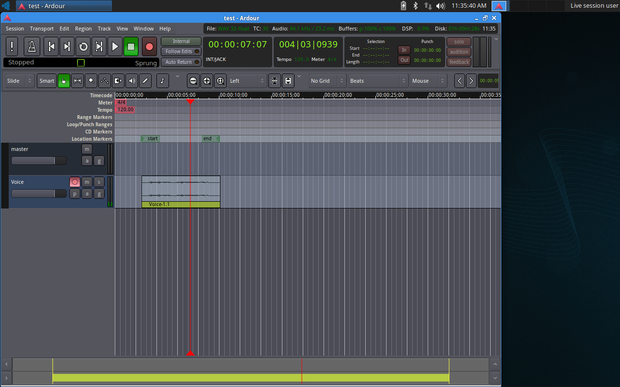
Task: Open the Transport menu
Action: click(42, 28)
